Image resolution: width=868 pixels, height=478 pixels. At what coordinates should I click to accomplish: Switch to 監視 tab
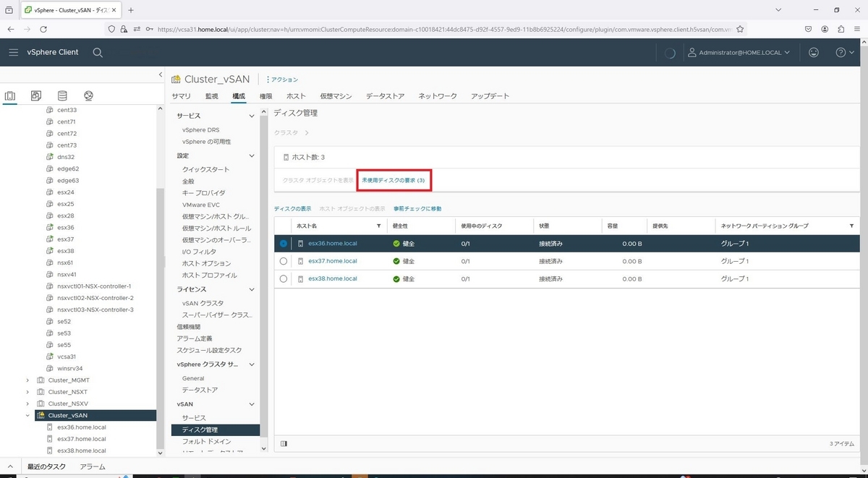[x=211, y=96]
